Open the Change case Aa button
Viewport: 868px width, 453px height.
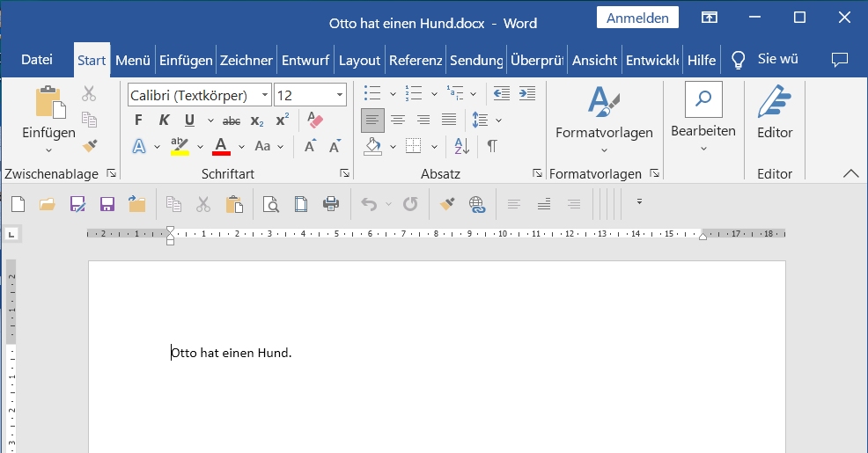click(268, 146)
